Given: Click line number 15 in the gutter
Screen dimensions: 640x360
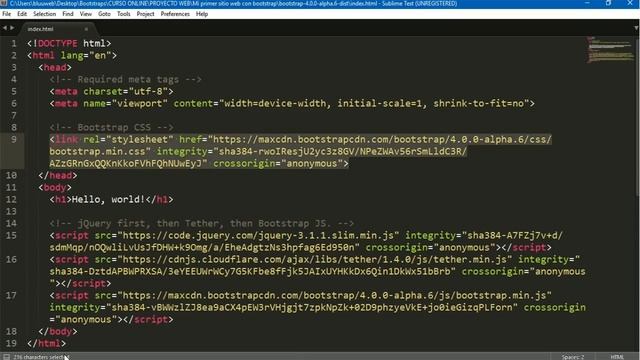Looking at the screenshot, I should click(x=11, y=236).
